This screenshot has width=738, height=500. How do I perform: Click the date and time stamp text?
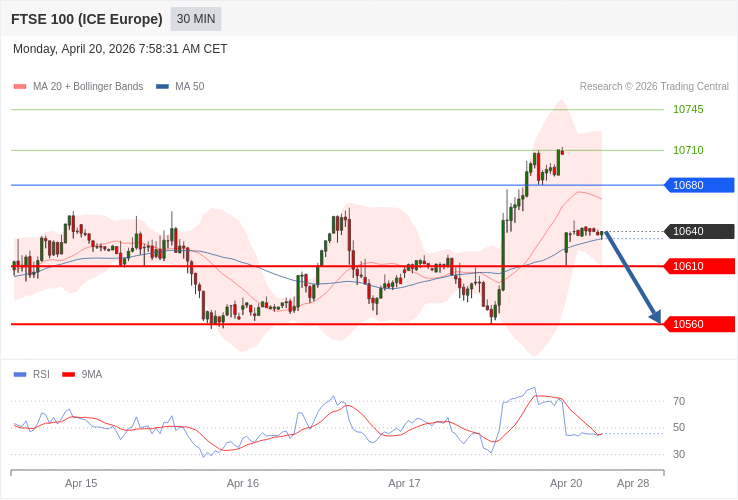pyautogui.click(x=120, y=49)
